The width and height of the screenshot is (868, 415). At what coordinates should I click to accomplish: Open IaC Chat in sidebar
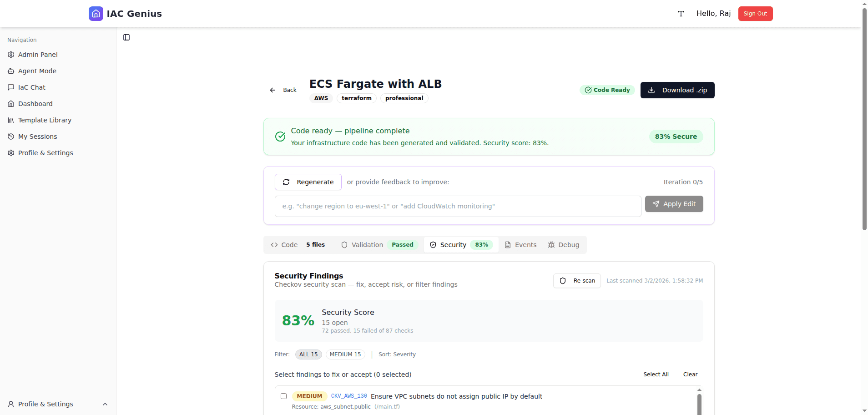tap(31, 87)
